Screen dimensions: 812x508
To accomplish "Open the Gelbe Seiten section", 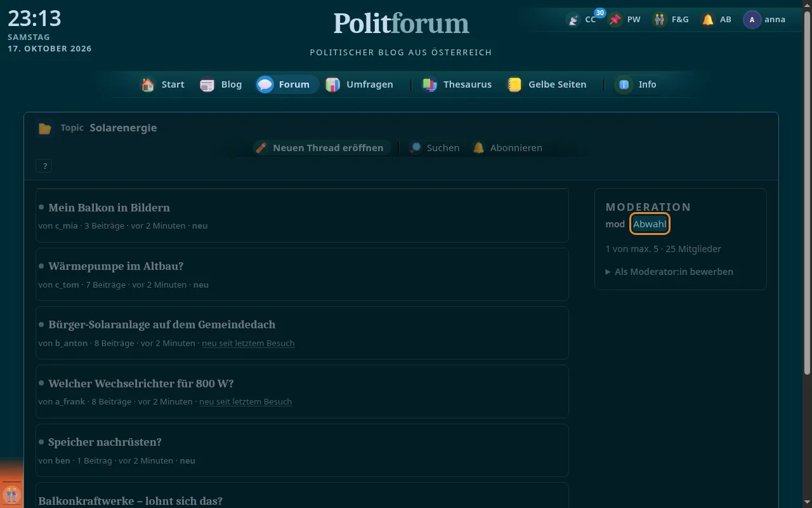I will [x=546, y=84].
